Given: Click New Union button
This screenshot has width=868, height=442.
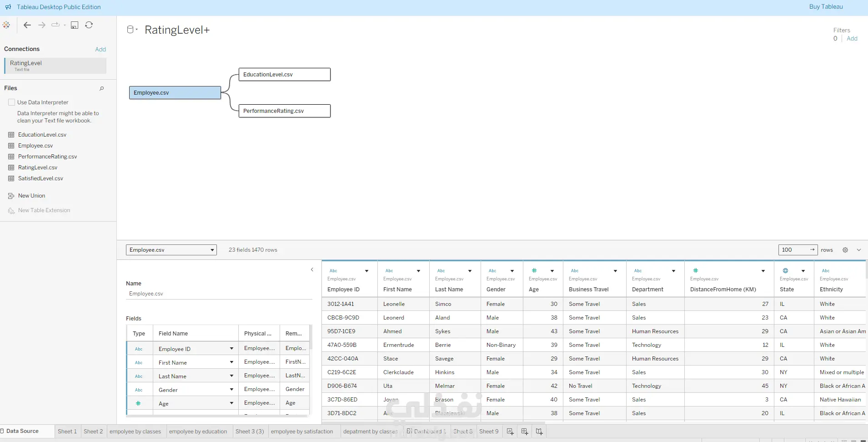Looking at the screenshot, I should point(31,196).
